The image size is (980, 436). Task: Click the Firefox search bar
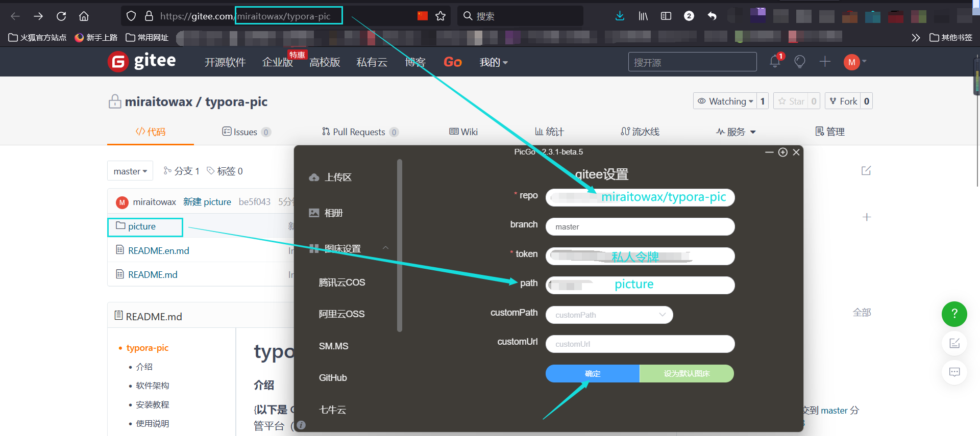tap(520, 16)
